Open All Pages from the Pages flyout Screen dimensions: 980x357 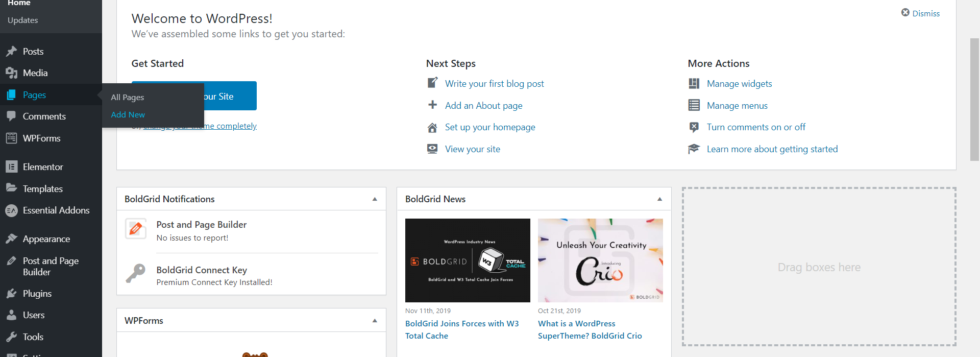(x=128, y=97)
